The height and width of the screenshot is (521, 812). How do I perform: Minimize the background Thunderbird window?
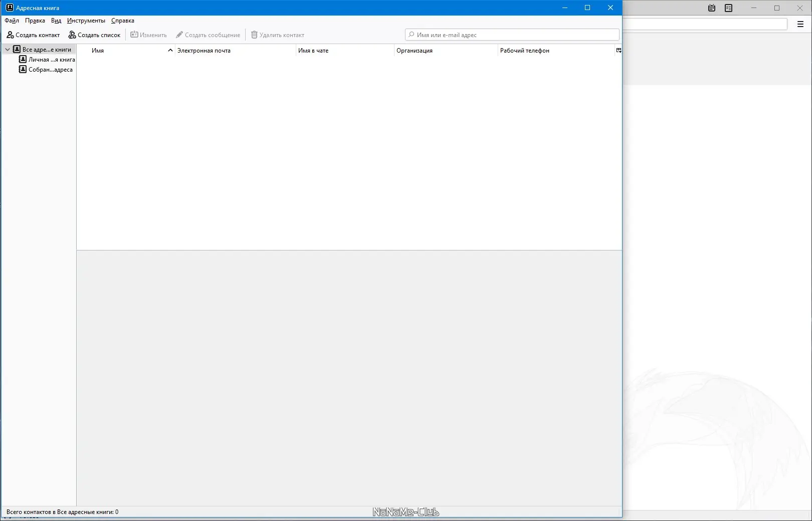754,8
